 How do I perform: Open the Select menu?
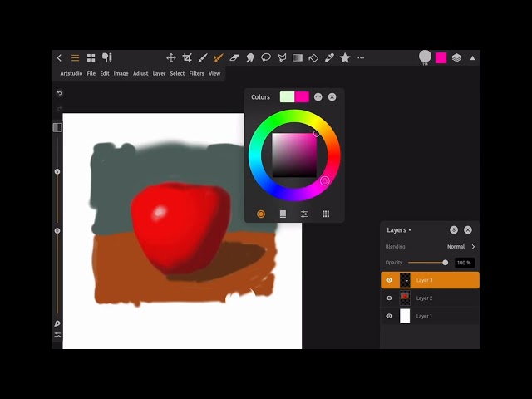tap(177, 73)
